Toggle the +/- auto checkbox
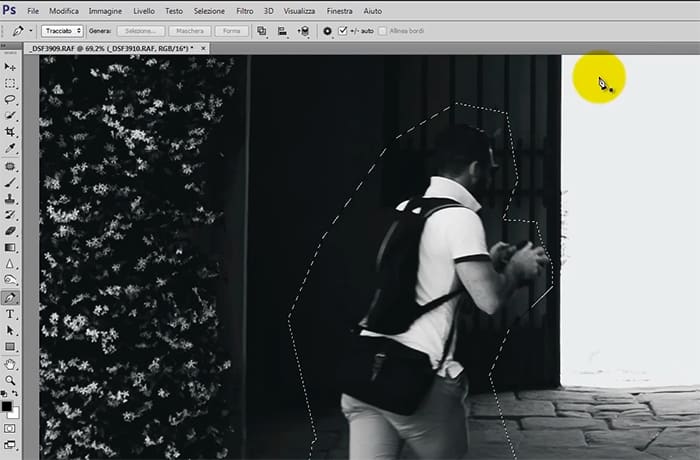 click(x=343, y=31)
